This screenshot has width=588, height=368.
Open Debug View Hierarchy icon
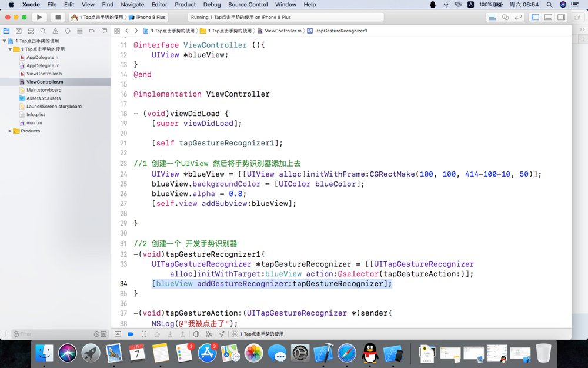[x=196, y=334]
